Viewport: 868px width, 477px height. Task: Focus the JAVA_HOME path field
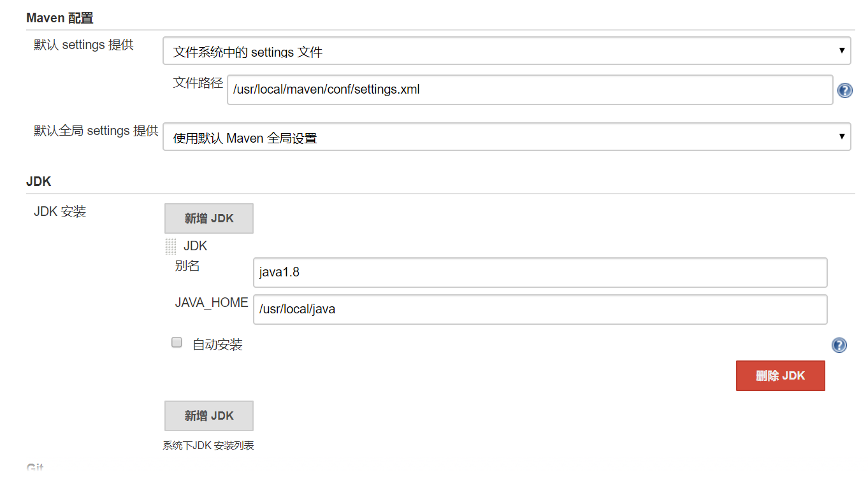pyautogui.click(x=540, y=310)
